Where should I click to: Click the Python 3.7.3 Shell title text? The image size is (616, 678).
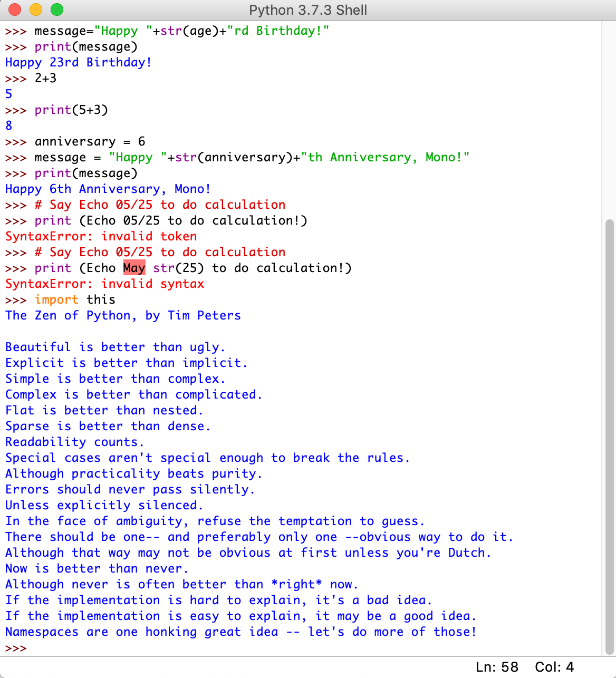pyautogui.click(x=307, y=9)
